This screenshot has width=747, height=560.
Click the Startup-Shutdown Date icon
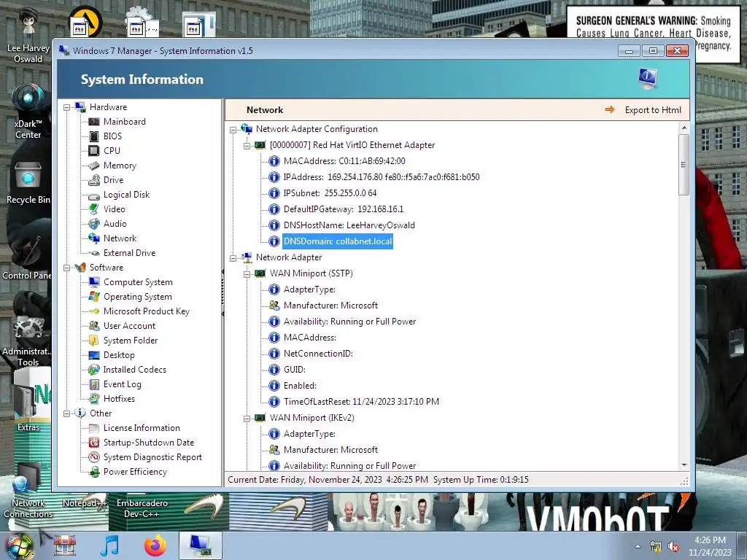[x=94, y=443]
